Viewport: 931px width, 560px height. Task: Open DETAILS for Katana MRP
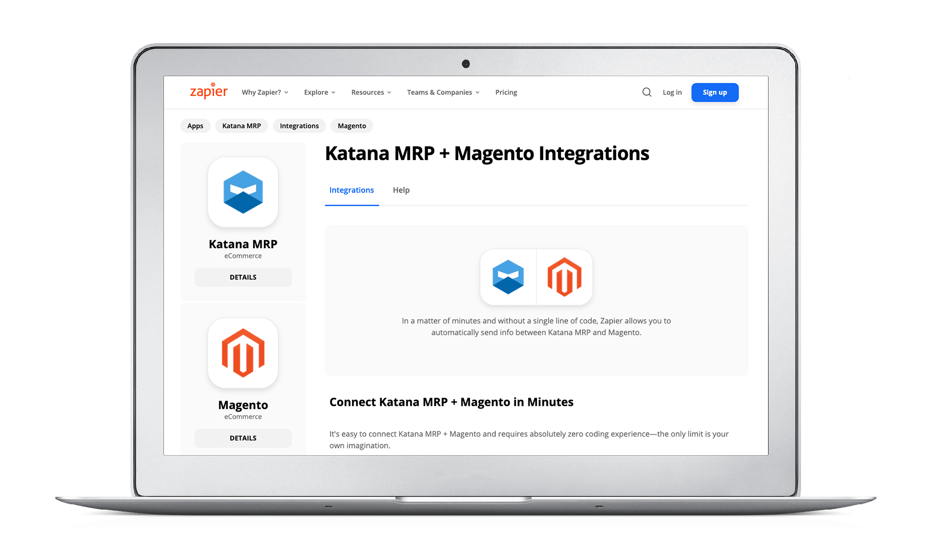(x=243, y=277)
